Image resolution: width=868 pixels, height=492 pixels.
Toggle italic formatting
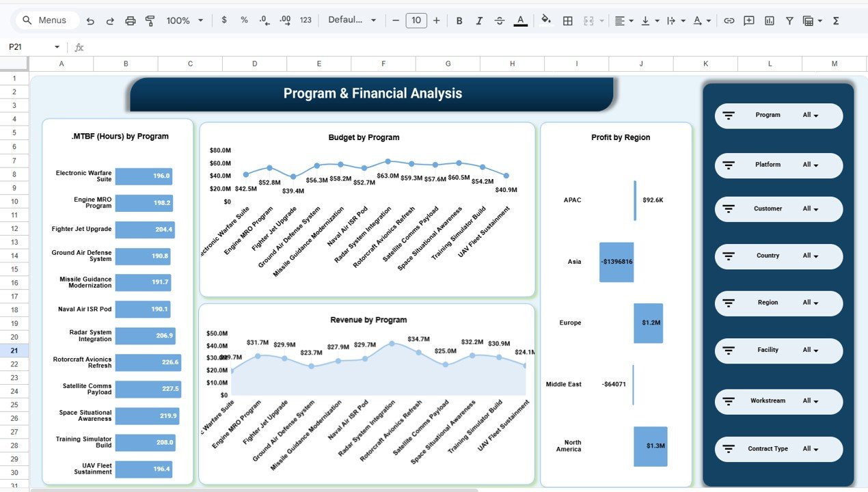[479, 20]
